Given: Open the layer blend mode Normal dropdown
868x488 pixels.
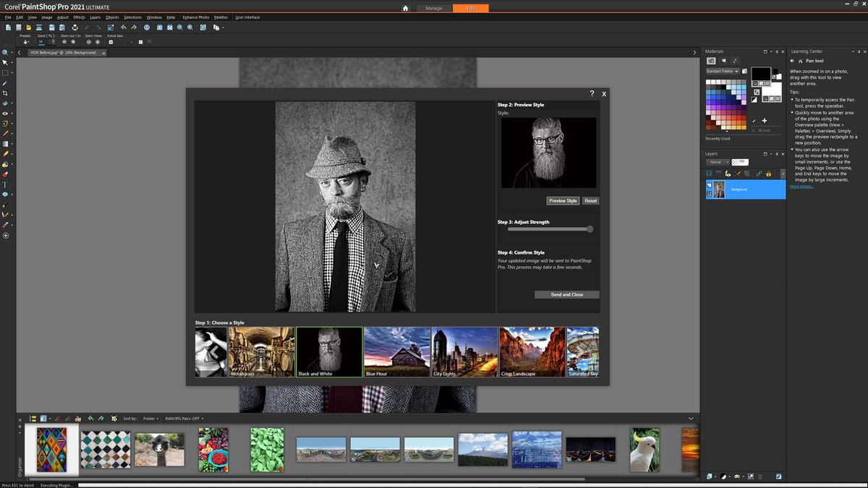Looking at the screenshot, I should (x=716, y=162).
